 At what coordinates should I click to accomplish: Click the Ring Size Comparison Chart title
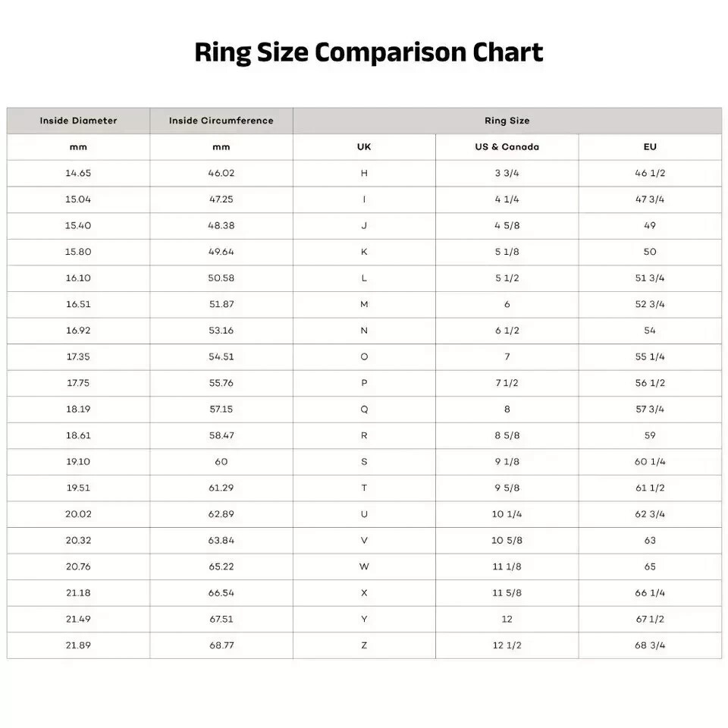pyautogui.click(x=369, y=52)
